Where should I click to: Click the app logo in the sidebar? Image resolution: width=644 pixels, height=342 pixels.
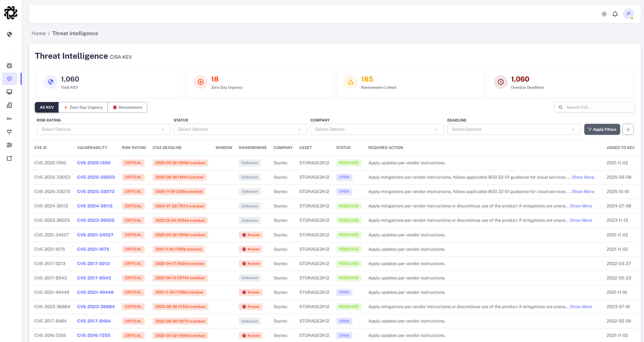11,13
